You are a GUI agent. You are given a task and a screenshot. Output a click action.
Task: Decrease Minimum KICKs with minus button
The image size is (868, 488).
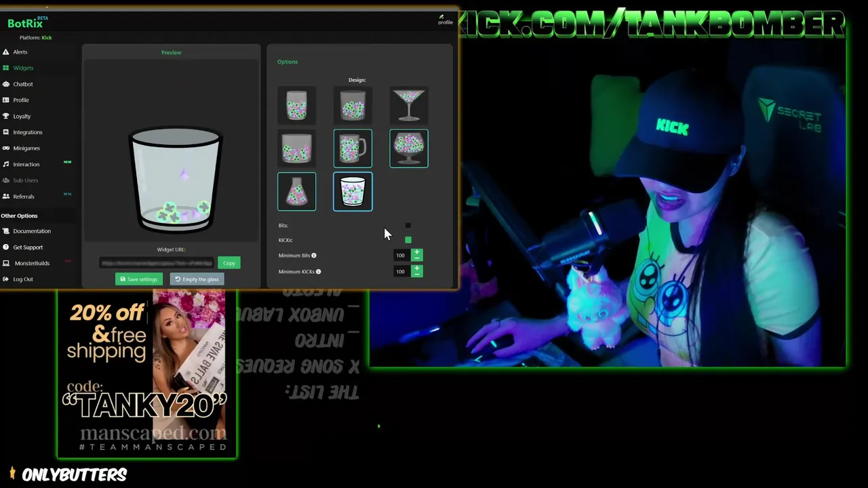tap(416, 274)
